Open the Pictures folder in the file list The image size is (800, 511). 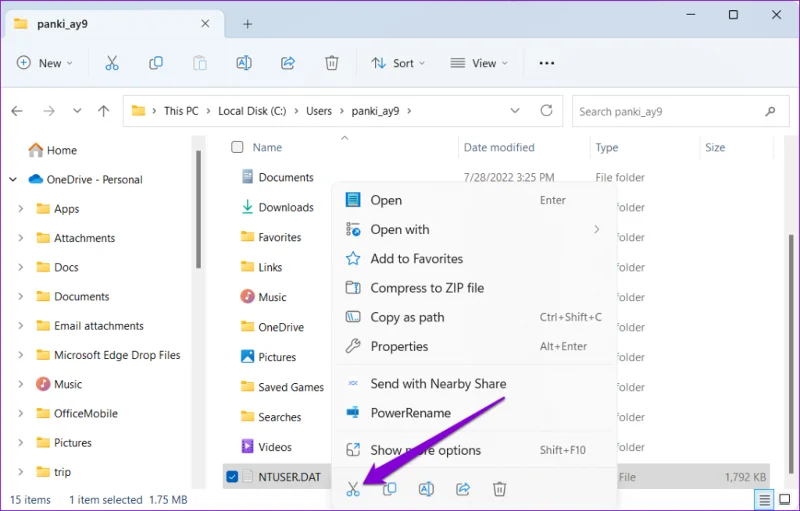[268, 357]
